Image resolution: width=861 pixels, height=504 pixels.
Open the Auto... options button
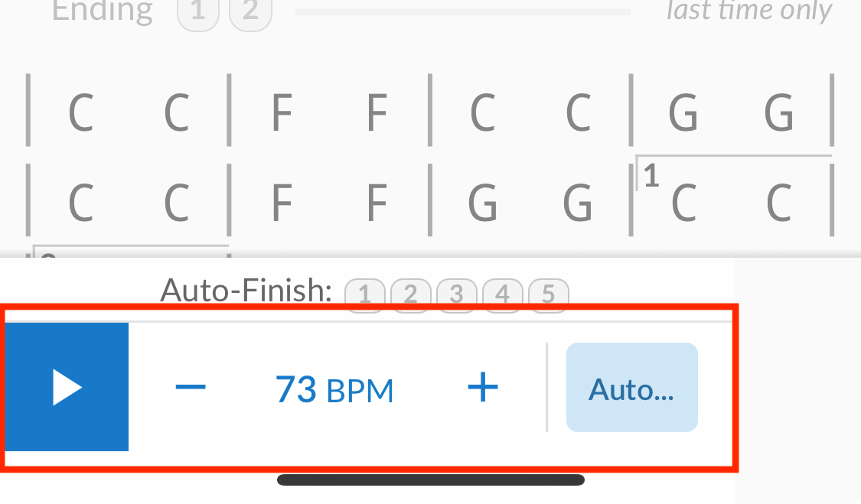632,388
